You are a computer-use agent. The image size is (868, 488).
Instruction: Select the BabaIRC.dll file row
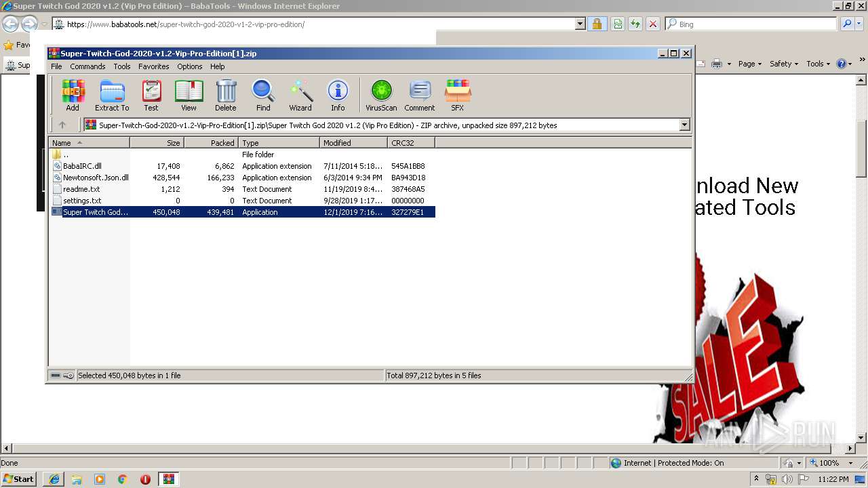(x=242, y=166)
